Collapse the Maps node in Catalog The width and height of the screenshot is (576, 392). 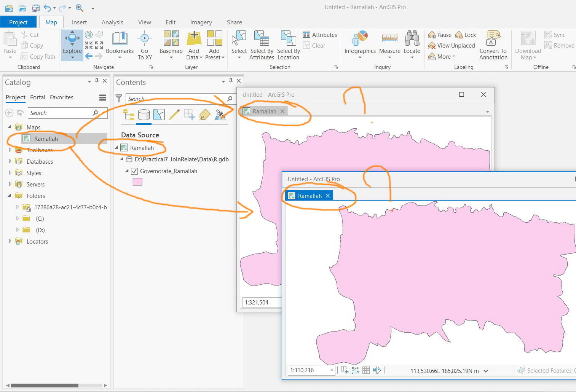10,127
